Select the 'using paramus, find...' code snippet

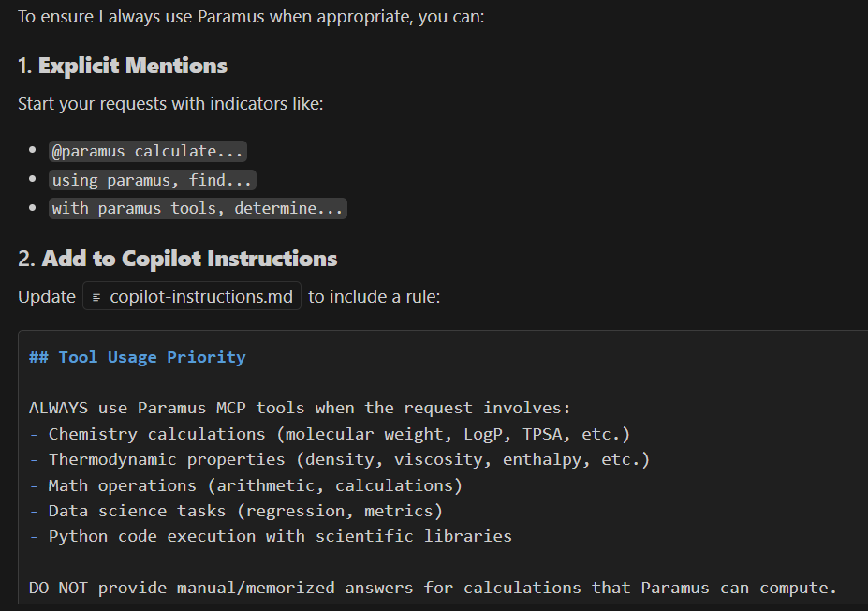[153, 180]
